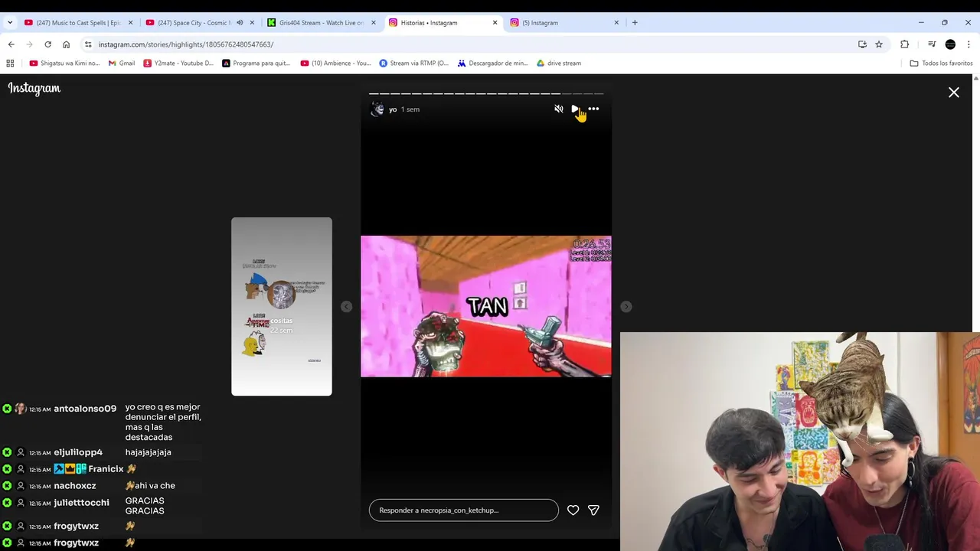
Task: Open the tab search dropdown
Action: tap(10, 23)
